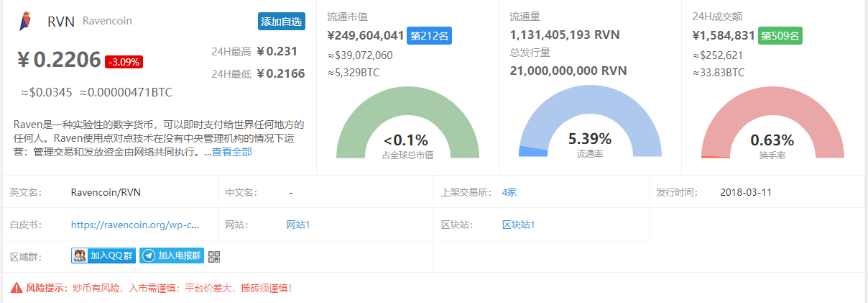Select the ≈33.83BTC volume value

(x=719, y=72)
